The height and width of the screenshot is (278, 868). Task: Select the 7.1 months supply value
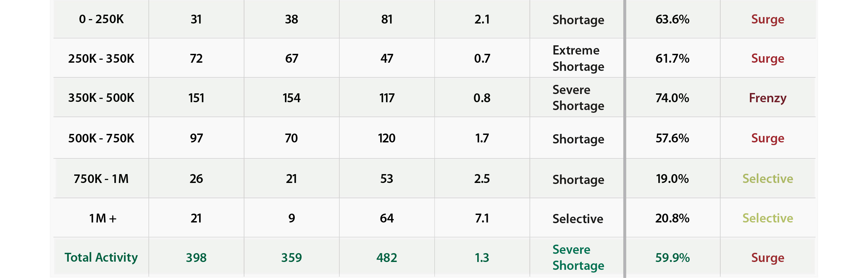click(482, 218)
